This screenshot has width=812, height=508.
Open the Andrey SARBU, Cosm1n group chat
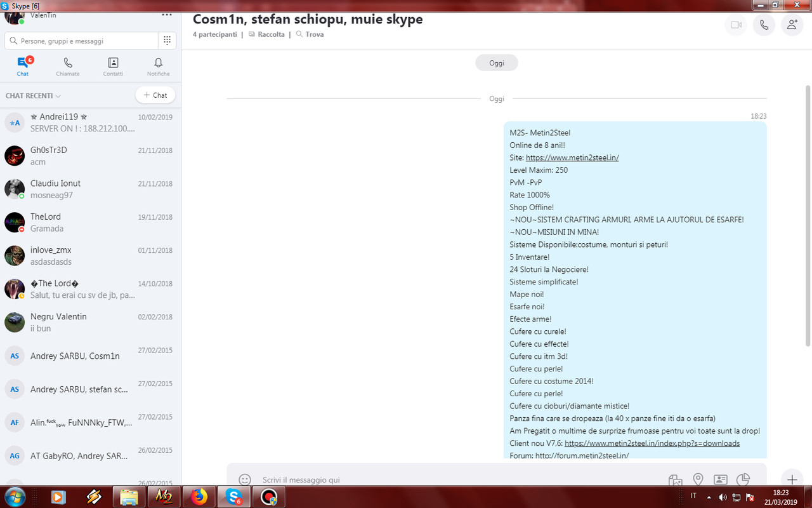coord(91,356)
